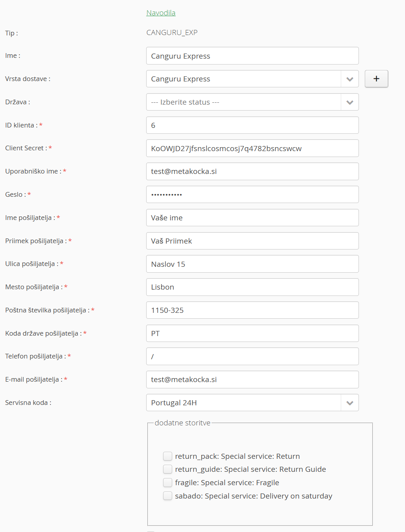This screenshot has width=405, height=532.
Task: Select the Ulica pošiljatelja field with Naslov 15
Action: [x=252, y=264]
